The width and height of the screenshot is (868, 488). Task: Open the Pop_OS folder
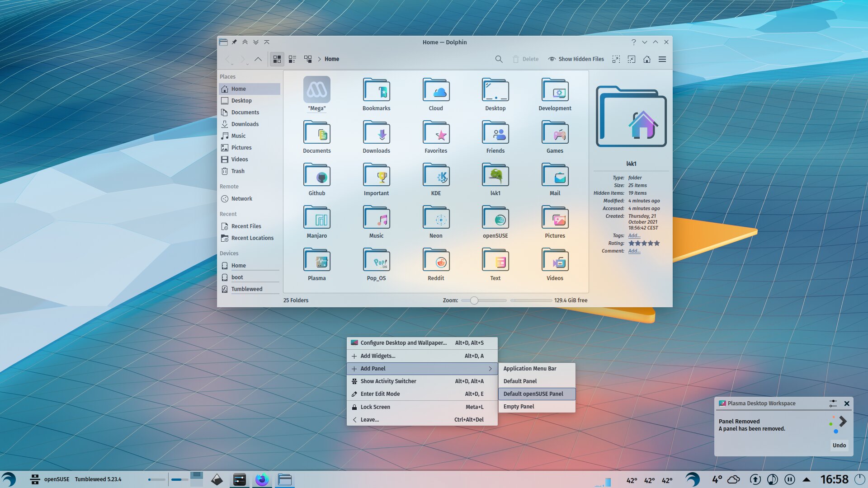pos(376,264)
